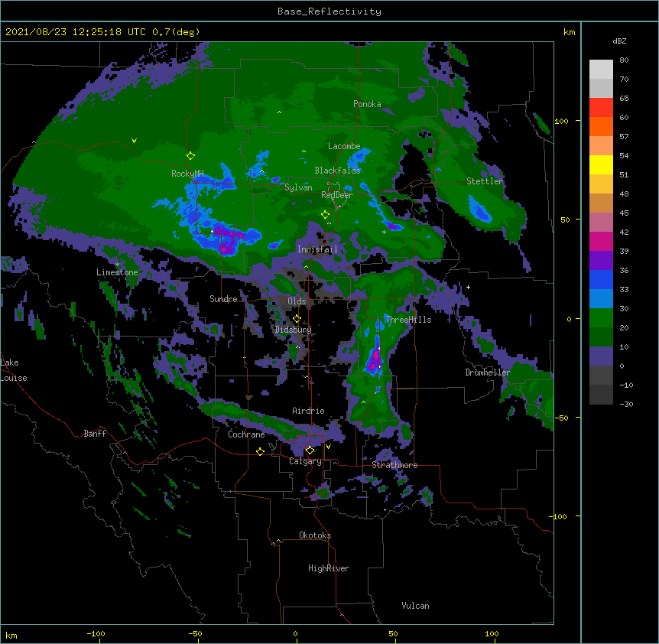Pick the red swatch in dBZ legend

[601, 107]
